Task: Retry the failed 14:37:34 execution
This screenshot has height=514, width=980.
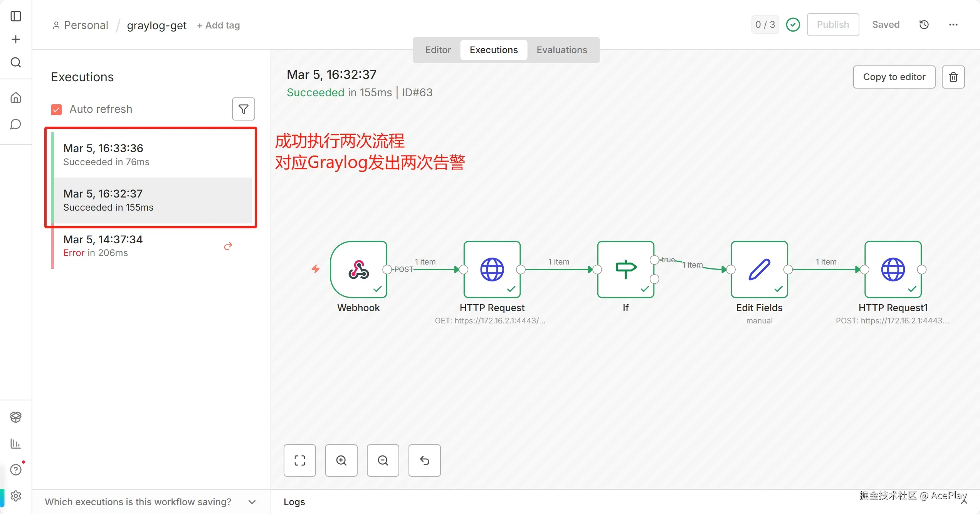Action: tap(228, 246)
